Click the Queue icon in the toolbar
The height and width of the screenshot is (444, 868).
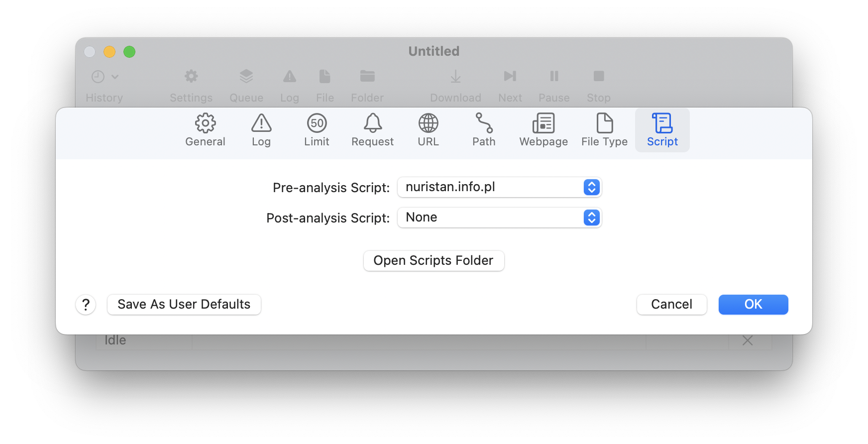[x=246, y=76]
